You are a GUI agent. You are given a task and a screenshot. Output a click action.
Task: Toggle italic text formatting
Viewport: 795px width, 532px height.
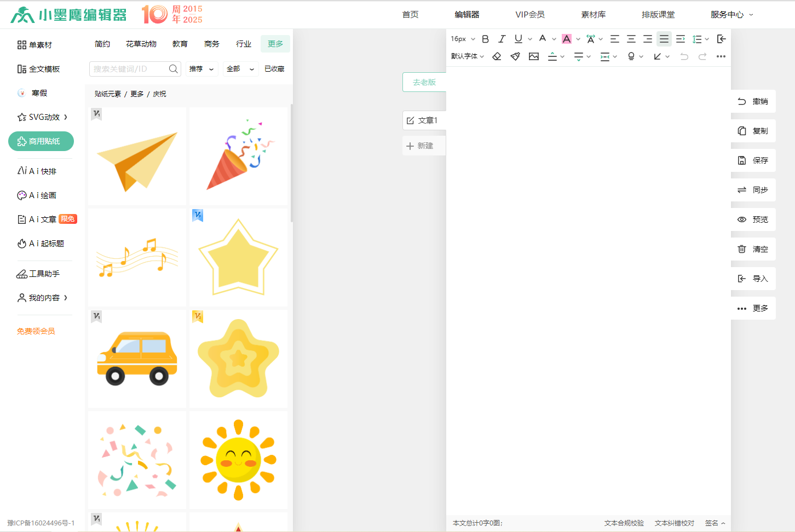[x=502, y=39]
